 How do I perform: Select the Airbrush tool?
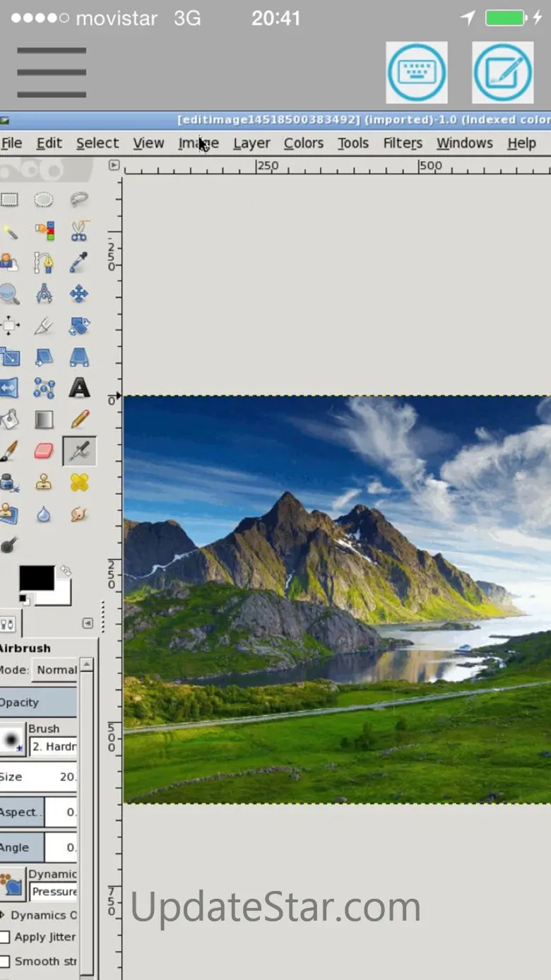tap(79, 451)
